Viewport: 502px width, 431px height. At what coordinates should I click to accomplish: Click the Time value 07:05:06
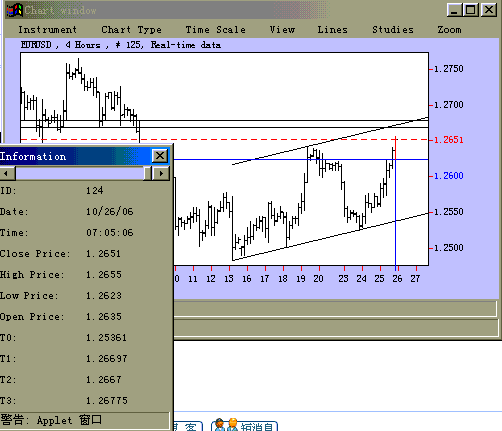[x=110, y=233]
